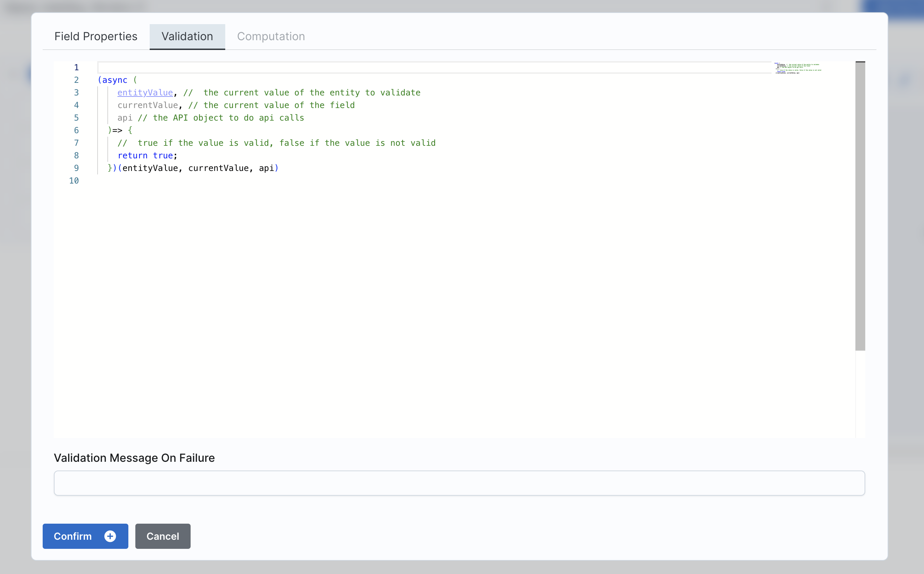Click line number 10 in the gutter

[x=74, y=181]
